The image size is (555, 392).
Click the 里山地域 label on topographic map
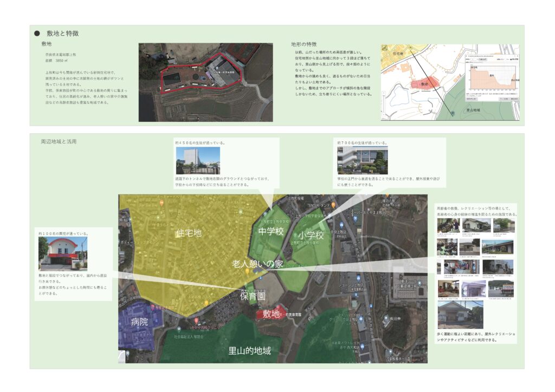pyautogui.click(x=477, y=110)
